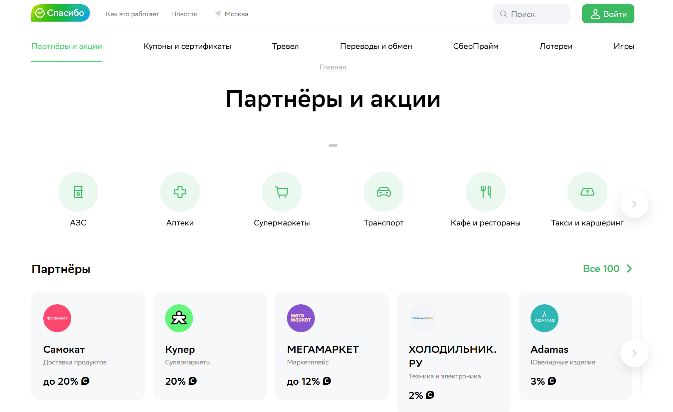The width and height of the screenshot is (673, 412).
Task: Open the Самокат partner card title
Action: pyautogui.click(x=64, y=349)
